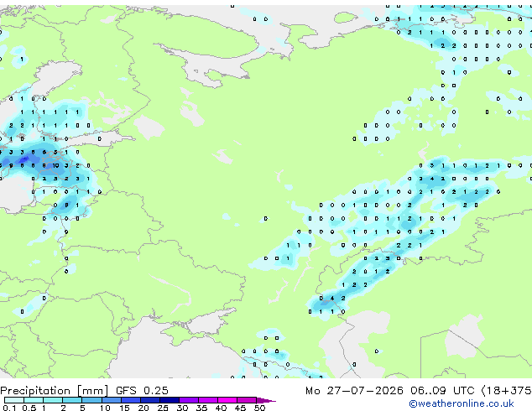
Task: Click the 25 to 30 mm legend swatch
Action: pyautogui.click(x=170, y=400)
